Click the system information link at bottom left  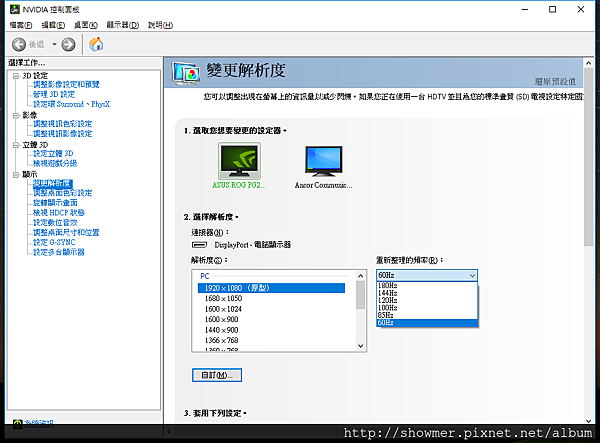click(39, 423)
